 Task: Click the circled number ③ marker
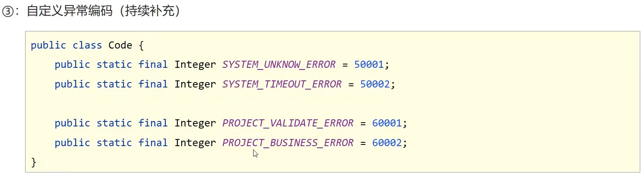[x=8, y=12]
